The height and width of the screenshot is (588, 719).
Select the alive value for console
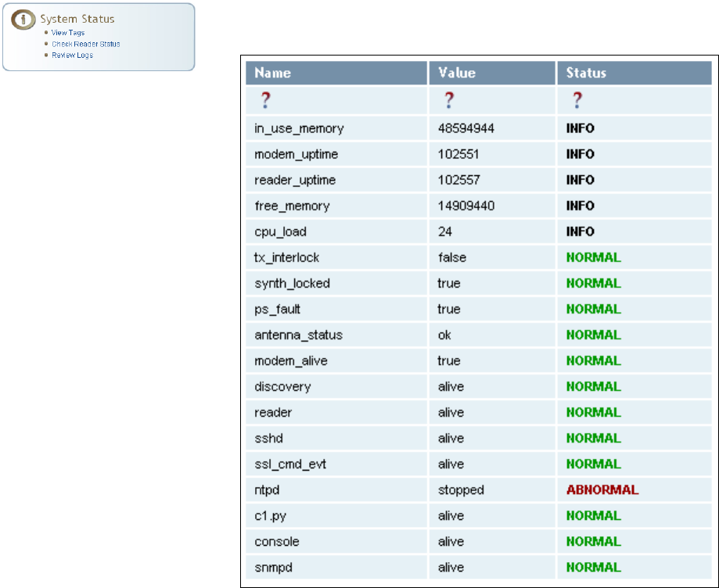(451, 541)
